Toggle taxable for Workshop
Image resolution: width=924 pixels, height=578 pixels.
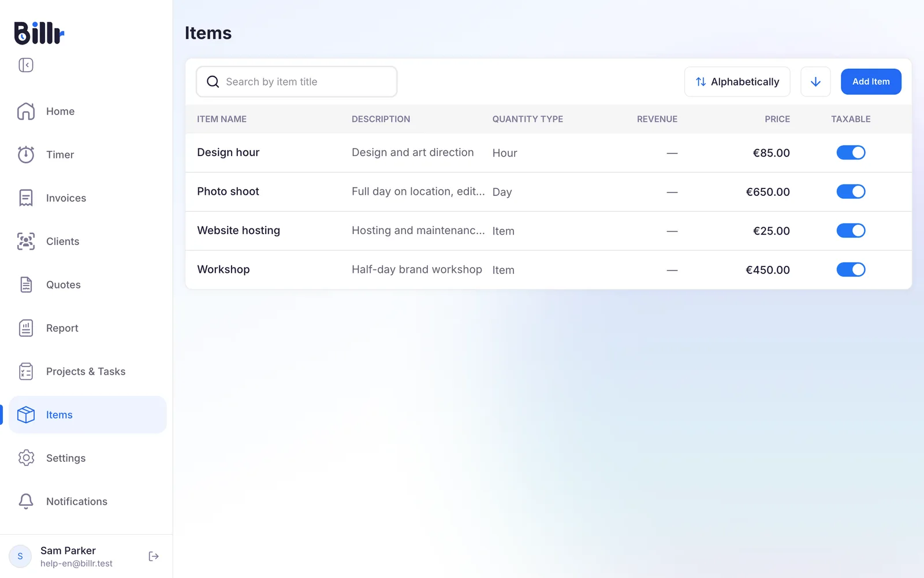(851, 269)
